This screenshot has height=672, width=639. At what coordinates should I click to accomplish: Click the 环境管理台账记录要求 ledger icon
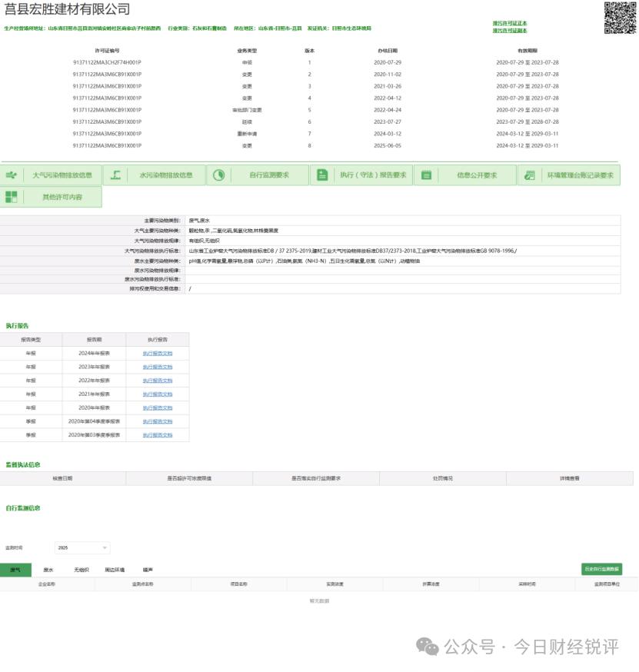[530, 175]
